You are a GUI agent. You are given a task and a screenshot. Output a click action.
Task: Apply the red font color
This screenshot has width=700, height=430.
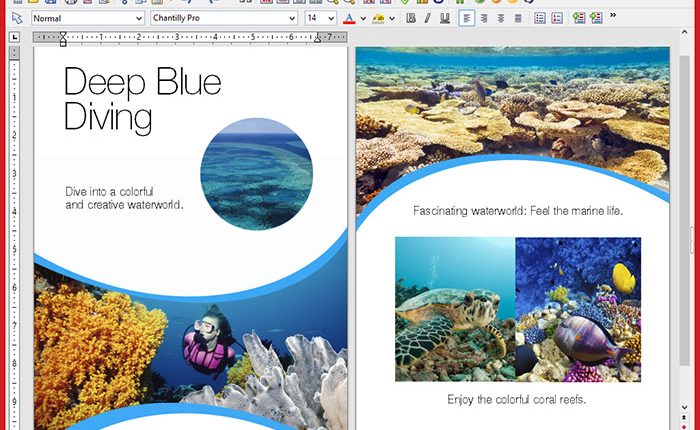point(349,18)
